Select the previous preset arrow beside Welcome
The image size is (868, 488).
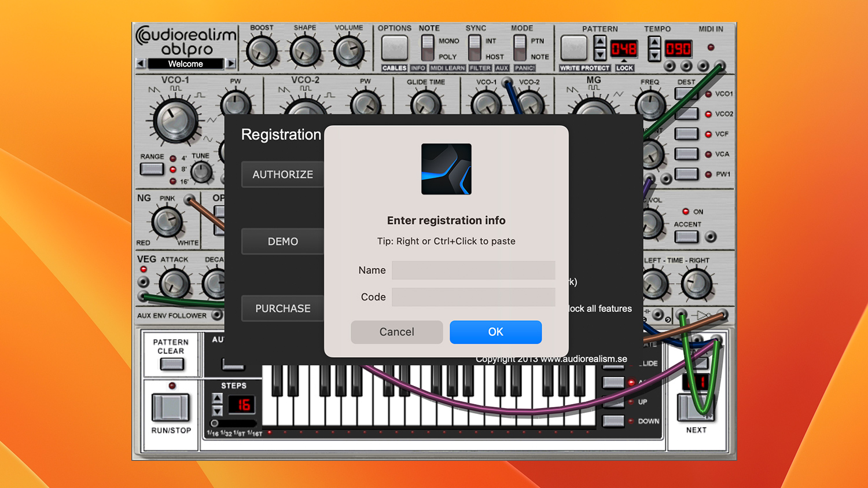pos(141,64)
